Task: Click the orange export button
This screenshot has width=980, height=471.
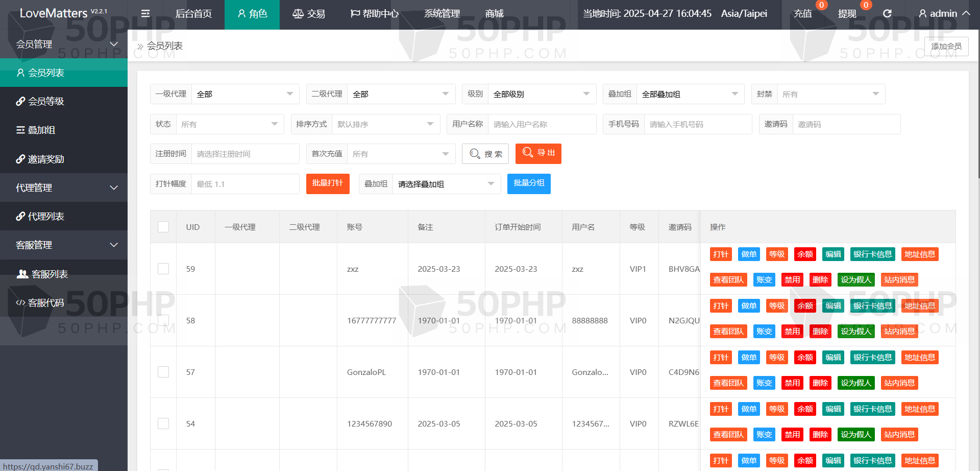Action: pos(538,153)
